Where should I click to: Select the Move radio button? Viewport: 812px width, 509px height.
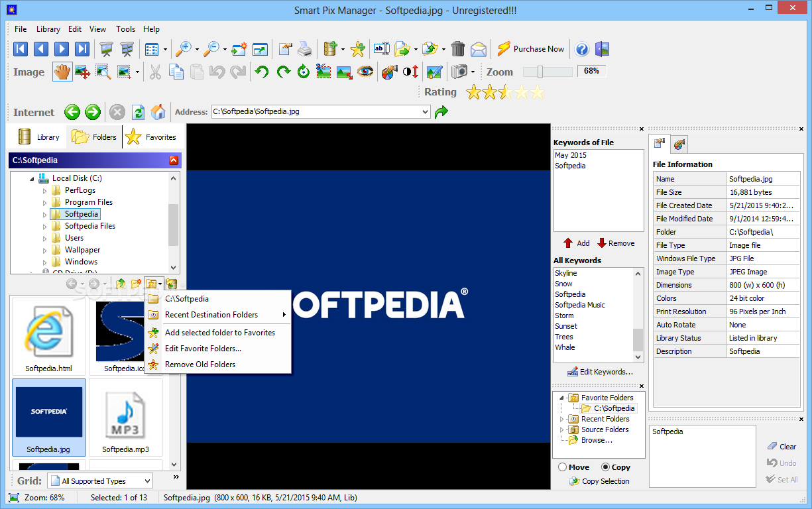[x=563, y=467]
